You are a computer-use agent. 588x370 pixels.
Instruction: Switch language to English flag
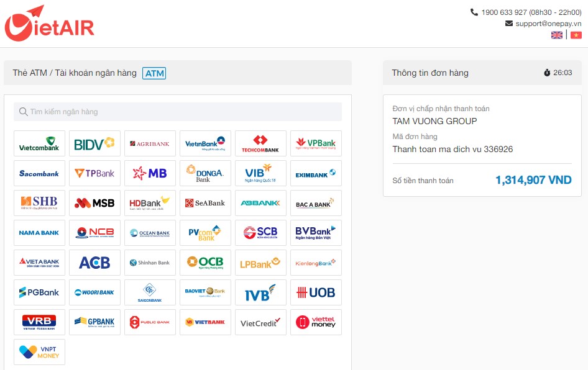(557, 35)
